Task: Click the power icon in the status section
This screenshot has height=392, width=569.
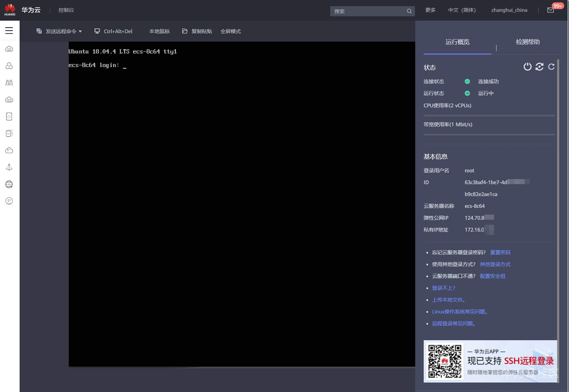Action: tap(527, 67)
